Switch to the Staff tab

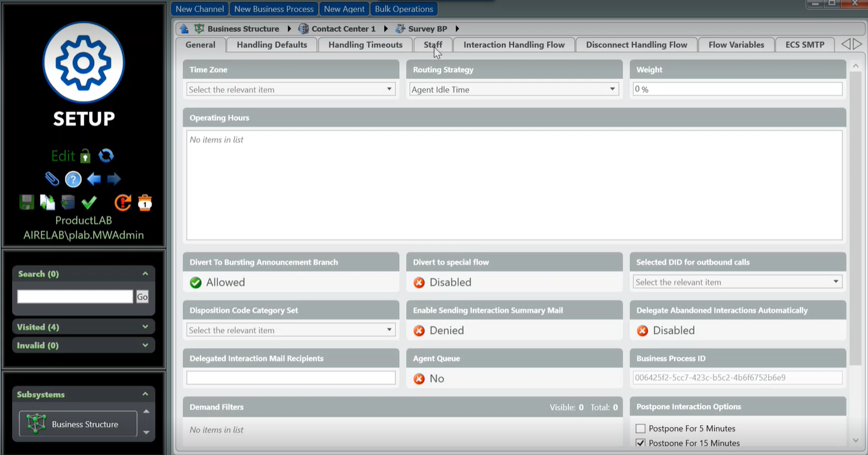coord(433,45)
